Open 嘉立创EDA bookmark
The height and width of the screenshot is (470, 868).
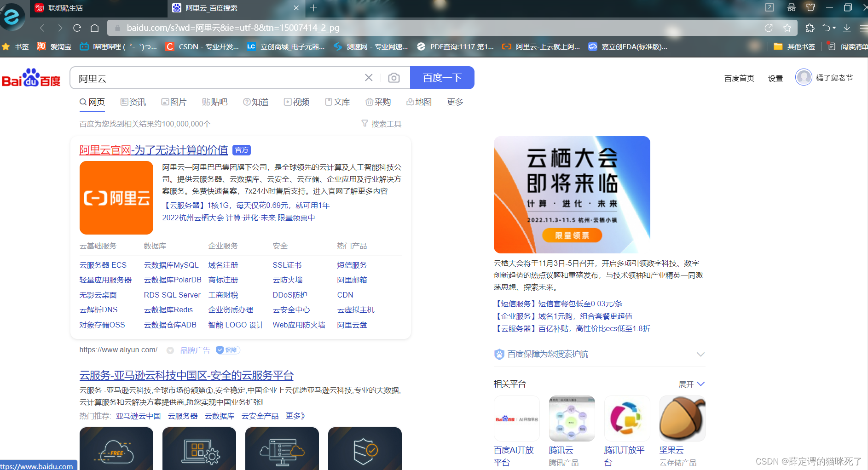point(628,46)
